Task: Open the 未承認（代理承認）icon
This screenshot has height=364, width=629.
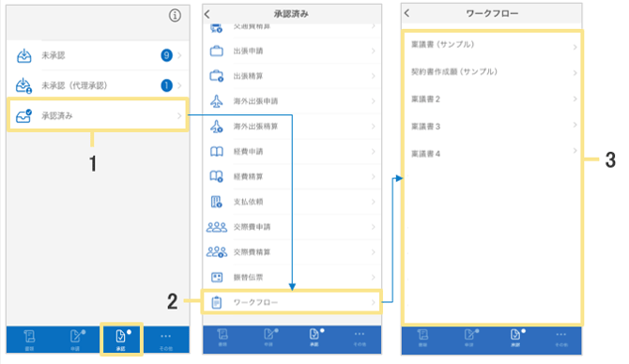Action: coord(23,85)
